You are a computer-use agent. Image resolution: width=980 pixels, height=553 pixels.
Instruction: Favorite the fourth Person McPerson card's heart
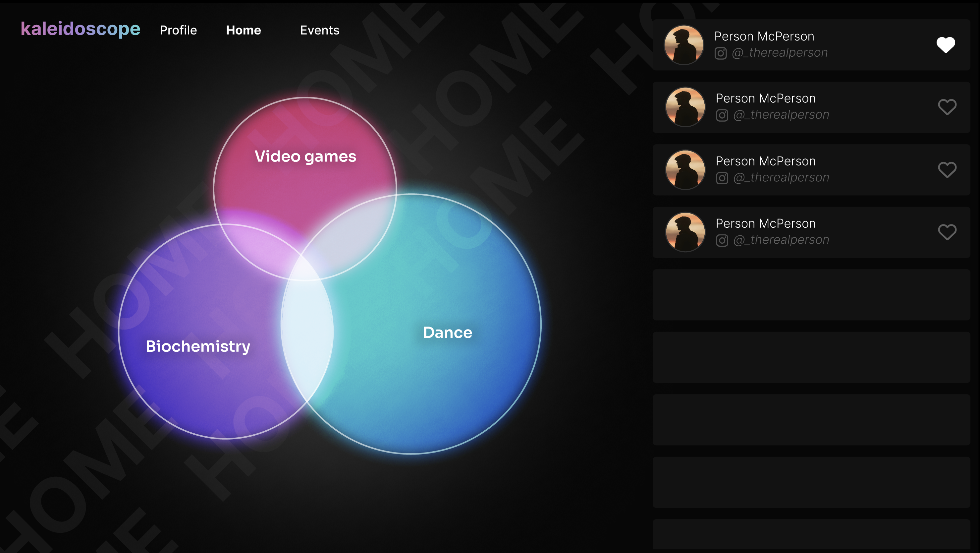click(x=947, y=232)
